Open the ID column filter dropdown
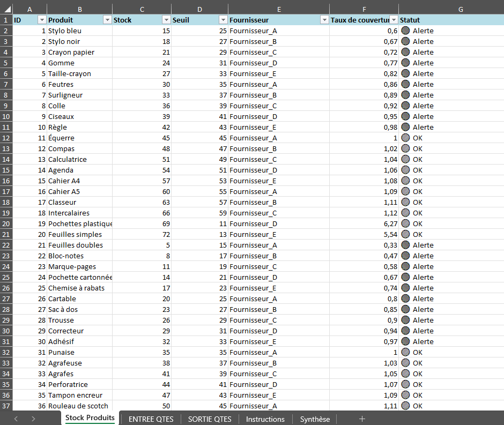 click(x=42, y=20)
